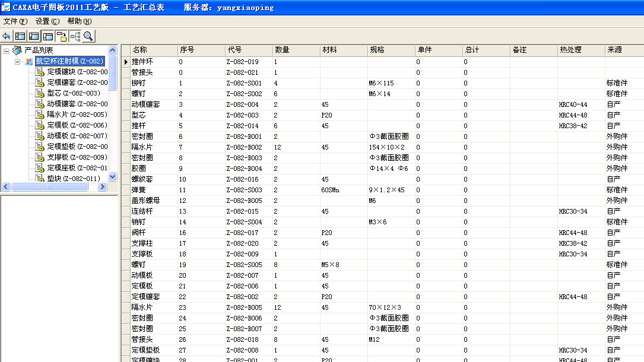Click the 名称 column header
The image size is (644, 362).
tap(139, 50)
